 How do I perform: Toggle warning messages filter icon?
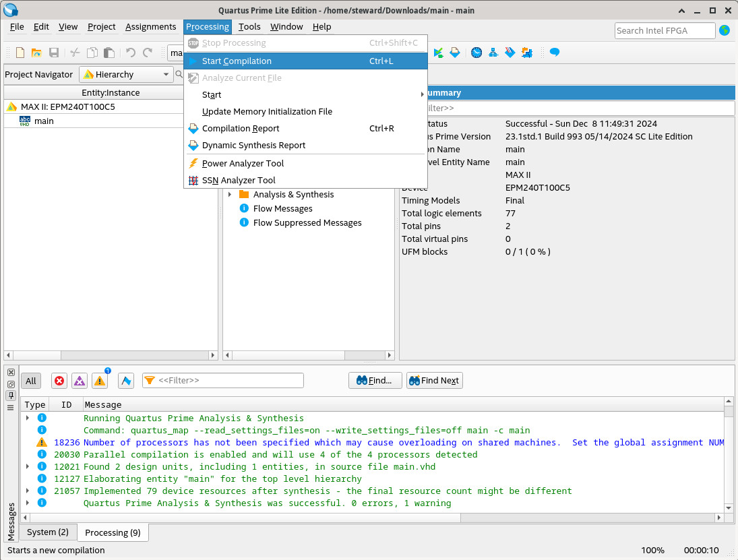pos(100,381)
